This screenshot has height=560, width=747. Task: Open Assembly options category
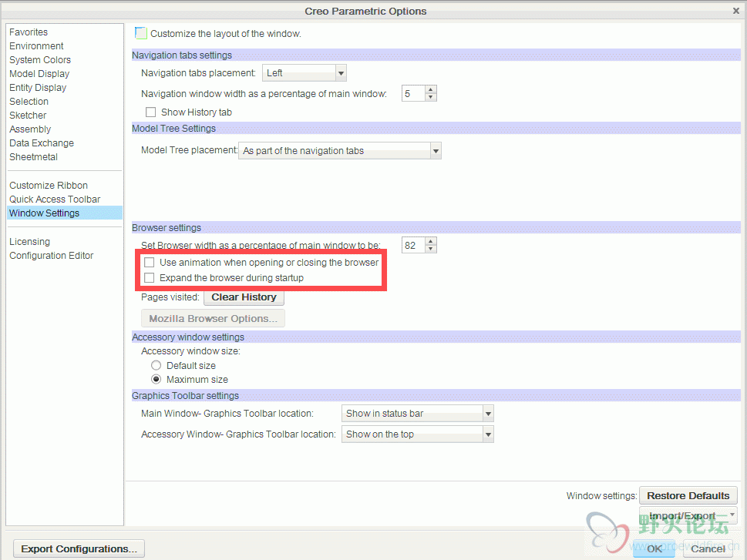pos(30,129)
